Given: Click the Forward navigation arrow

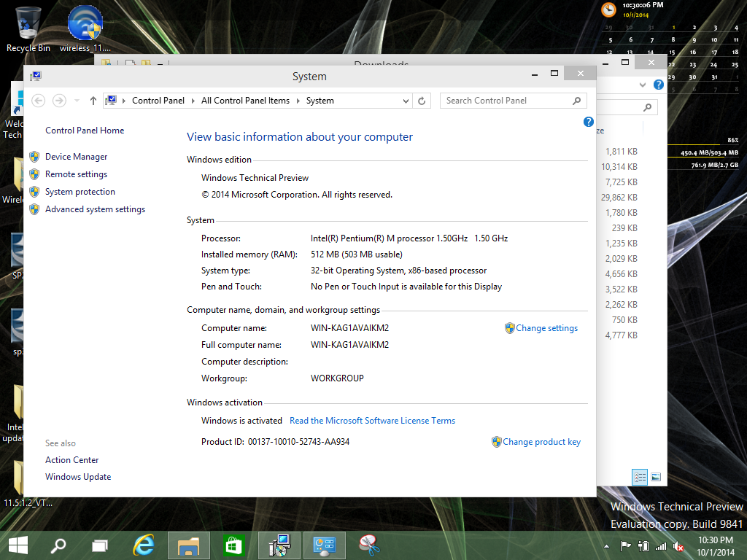Looking at the screenshot, I should (x=59, y=101).
